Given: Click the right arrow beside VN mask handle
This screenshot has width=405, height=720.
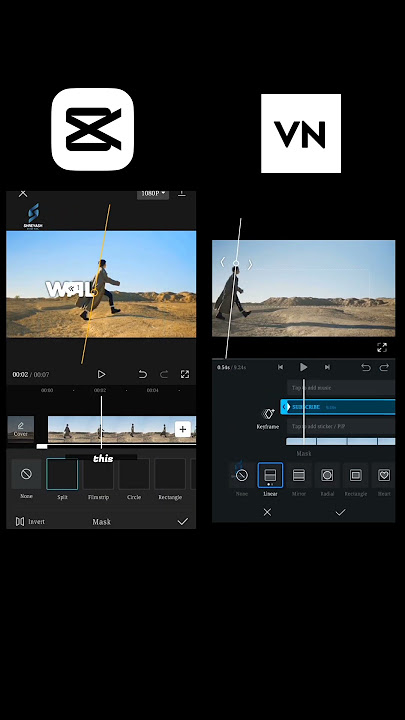Looking at the screenshot, I should (250, 264).
